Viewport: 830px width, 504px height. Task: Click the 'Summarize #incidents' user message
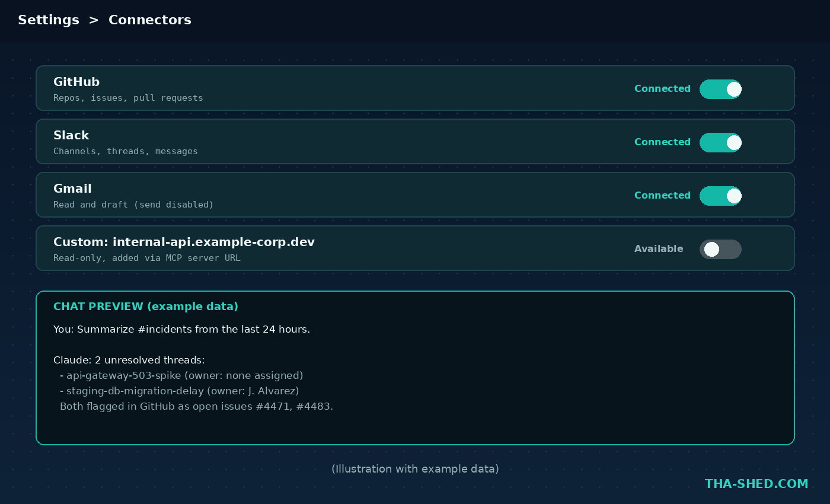[x=181, y=329]
